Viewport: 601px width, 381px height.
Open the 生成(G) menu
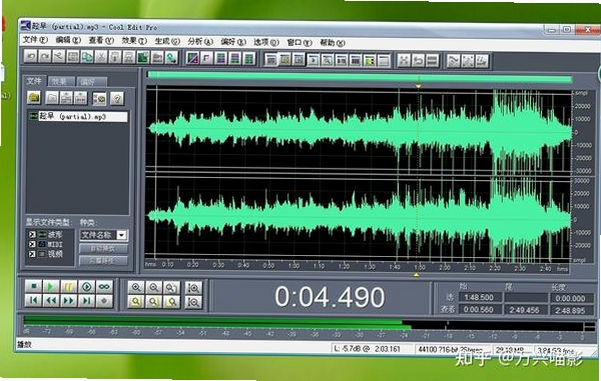(167, 41)
